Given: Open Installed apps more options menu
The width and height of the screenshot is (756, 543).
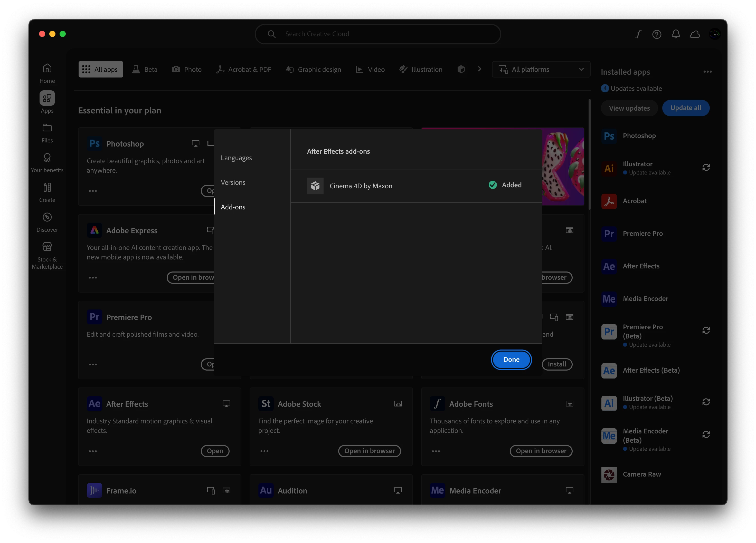Looking at the screenshot, I should pos(707,72).
